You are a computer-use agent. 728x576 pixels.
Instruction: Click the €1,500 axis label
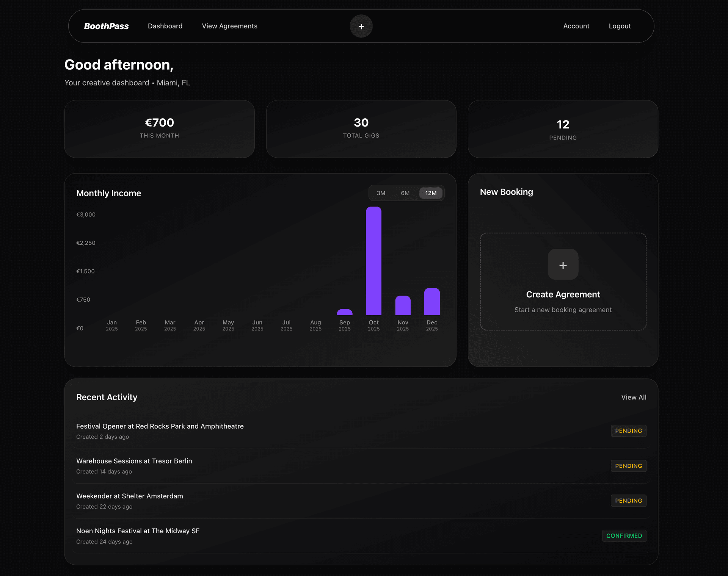[85, 271]
